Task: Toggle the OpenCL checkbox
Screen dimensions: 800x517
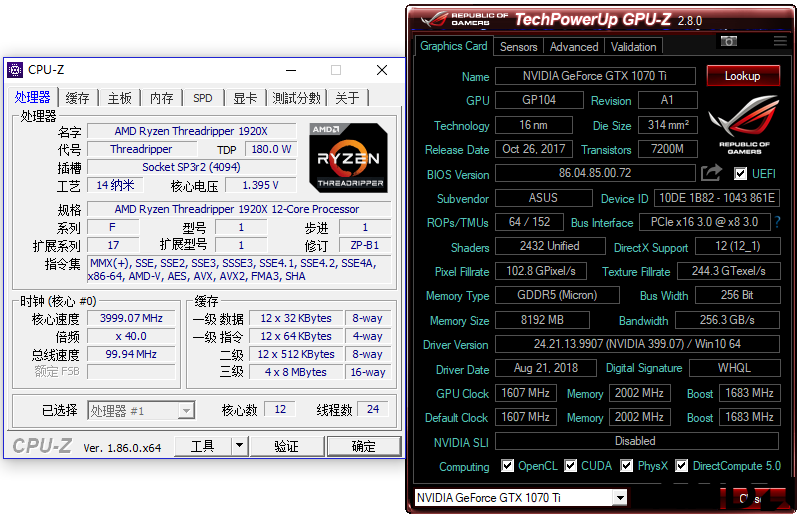Action: coord(507,465)
